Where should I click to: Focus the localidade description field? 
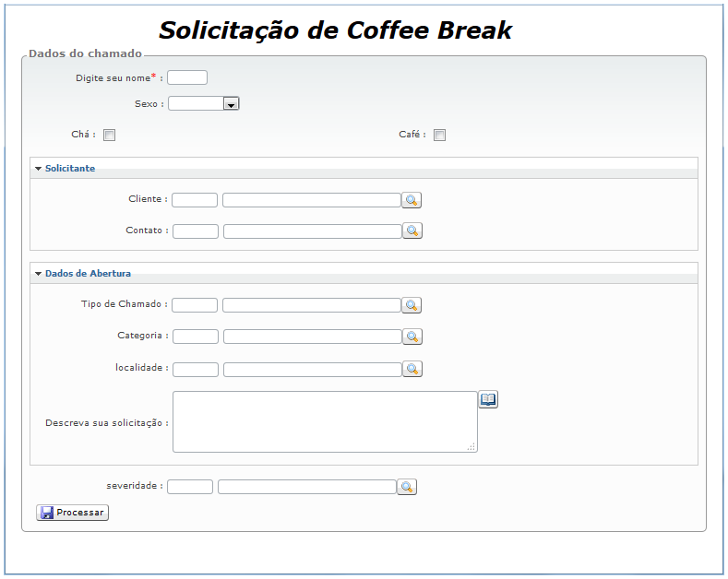point(313,370)
